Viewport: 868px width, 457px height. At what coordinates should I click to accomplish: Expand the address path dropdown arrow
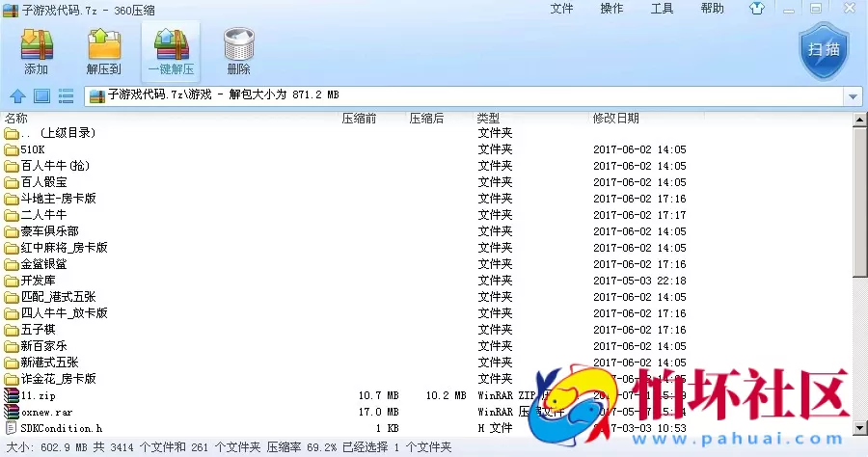[x=853, y=96]
